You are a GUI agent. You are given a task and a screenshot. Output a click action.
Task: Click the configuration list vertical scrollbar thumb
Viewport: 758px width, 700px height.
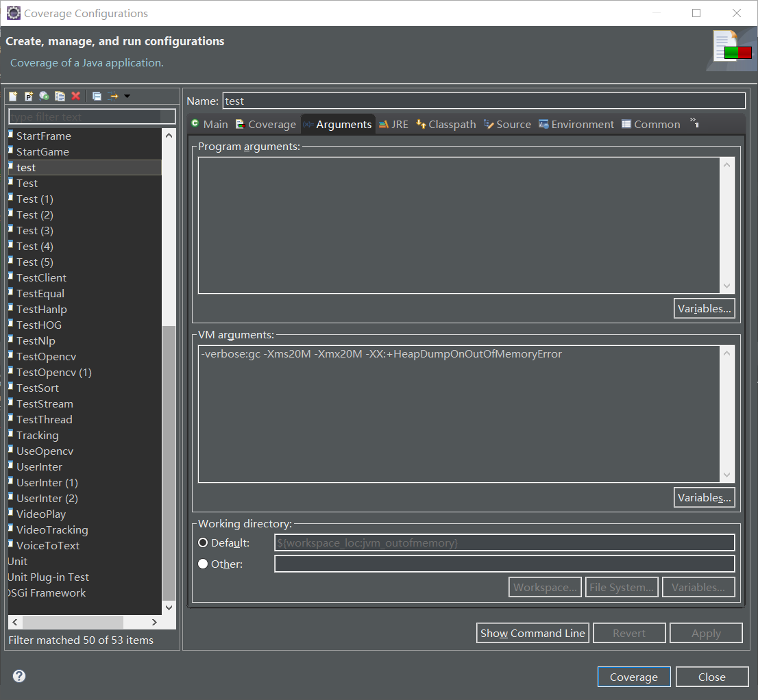169,463
